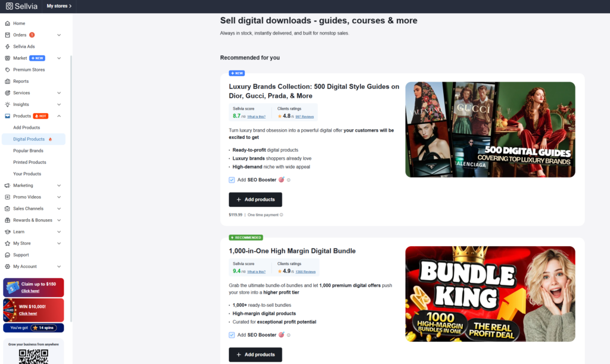Screen dimensions: 610x364
Task: Click the Promo Videos icon
Action: pos(7,197)
